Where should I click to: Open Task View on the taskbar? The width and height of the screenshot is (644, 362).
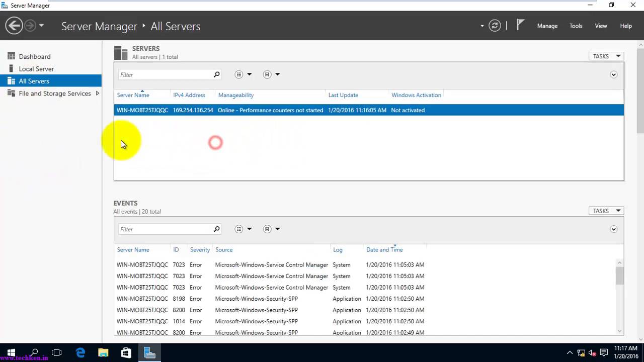pos(57,353)
